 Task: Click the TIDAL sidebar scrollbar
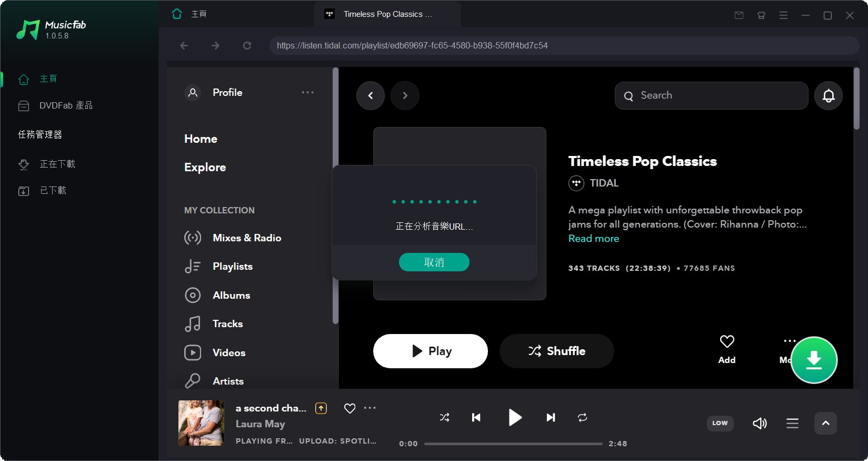coord(335,195)
